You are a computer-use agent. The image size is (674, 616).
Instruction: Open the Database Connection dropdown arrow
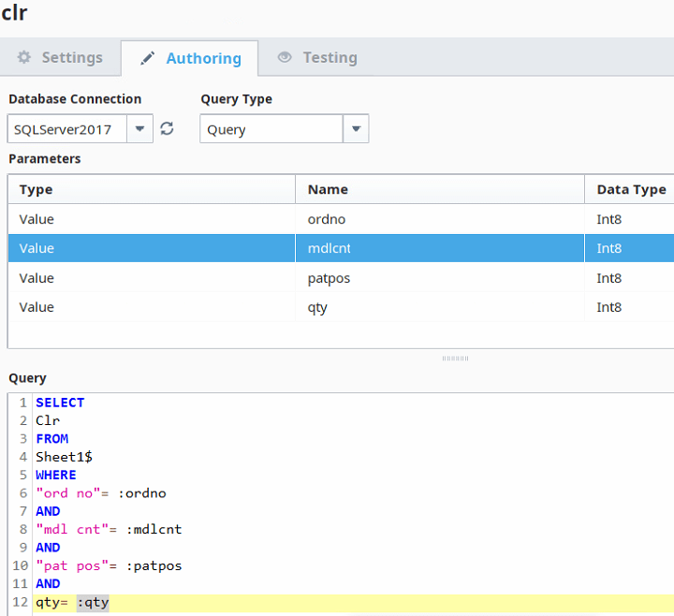(x=139, y=129)
